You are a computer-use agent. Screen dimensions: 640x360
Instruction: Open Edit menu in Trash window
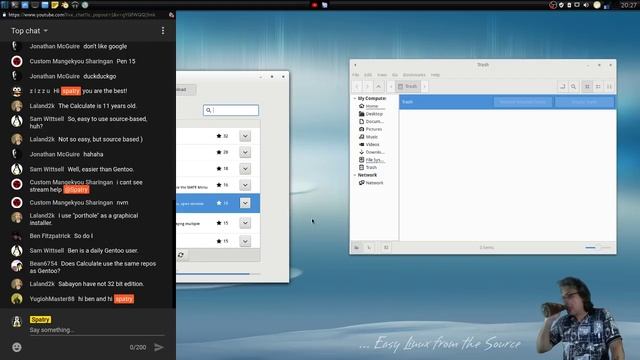pos(368,75)
